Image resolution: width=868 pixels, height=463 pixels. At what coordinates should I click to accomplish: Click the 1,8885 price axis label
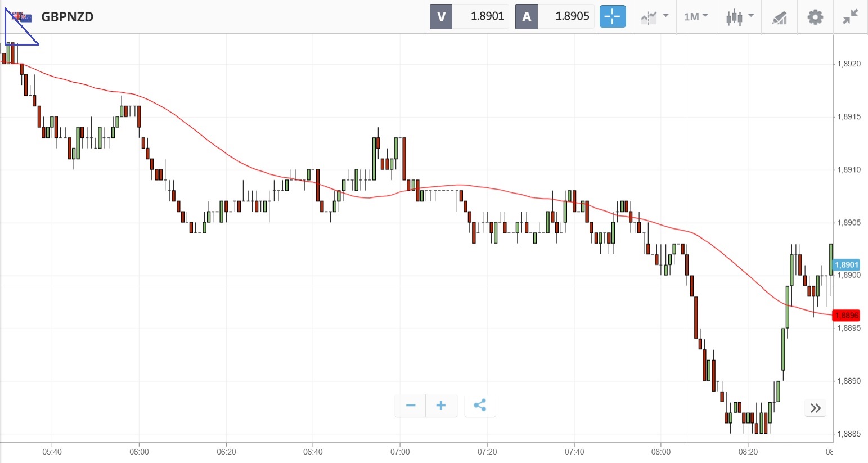[x=849, y=434]
